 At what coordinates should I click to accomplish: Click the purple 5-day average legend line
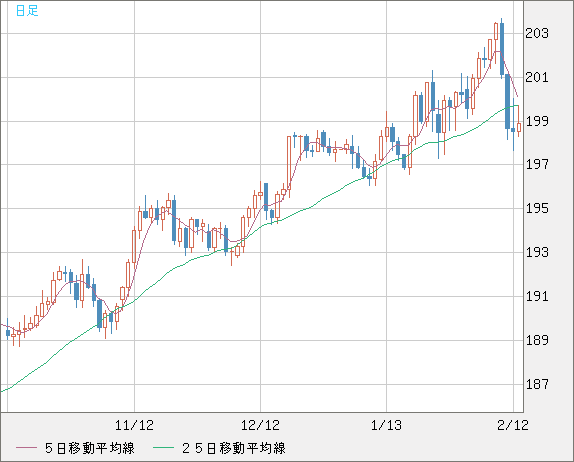(26, 448)
